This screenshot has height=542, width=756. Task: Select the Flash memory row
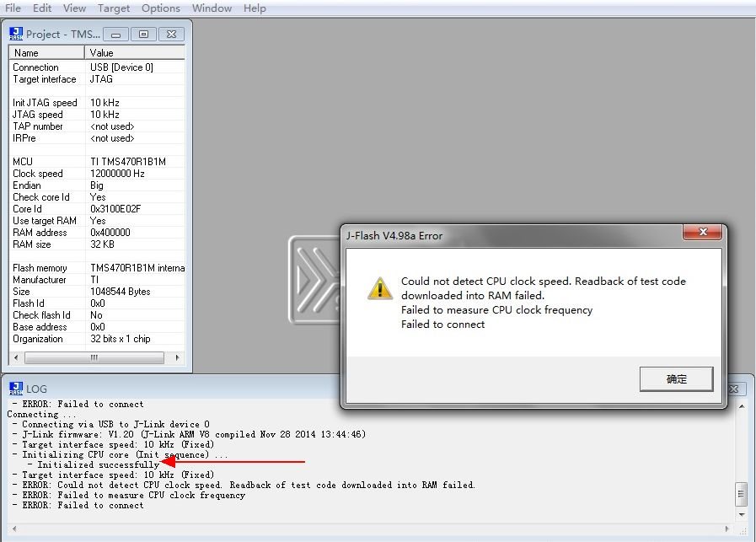click(x=96, y=267)
